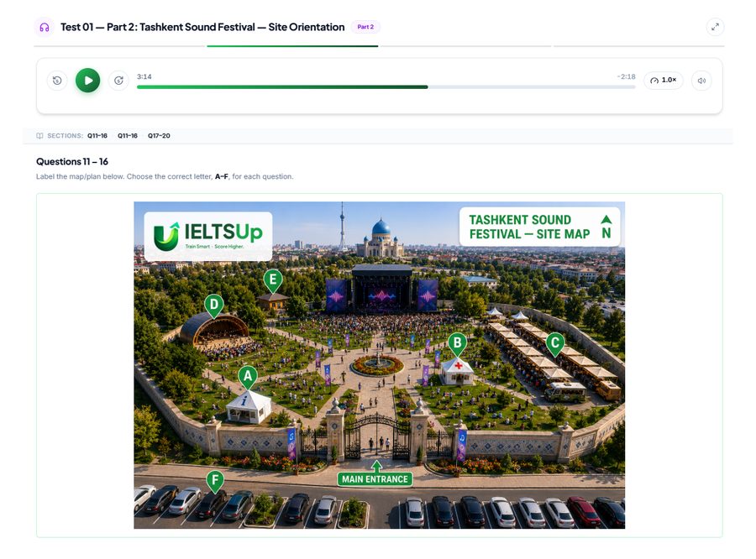Skip the audio forward with the forward-skip icon
The image size is (756, 559).
(118, 81)
